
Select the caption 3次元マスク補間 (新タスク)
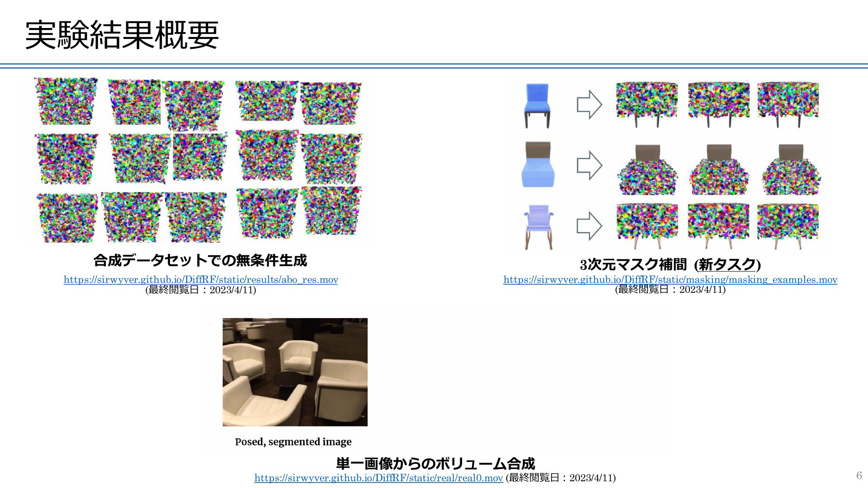tap(670, 265)
